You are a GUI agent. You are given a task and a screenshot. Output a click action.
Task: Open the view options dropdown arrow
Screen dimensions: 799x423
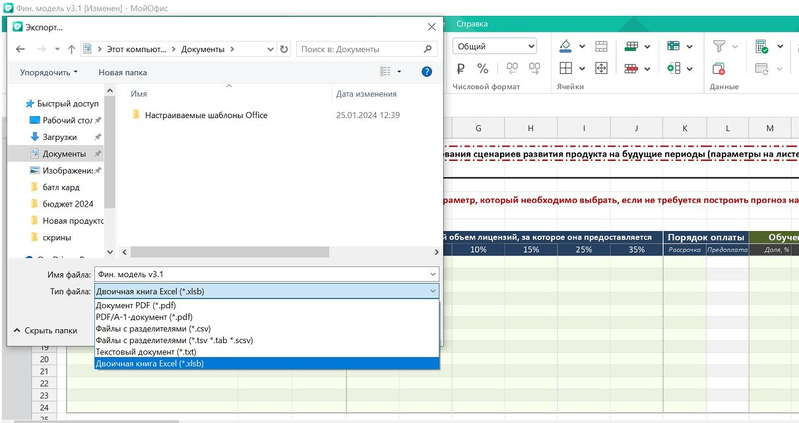click(x=399, y=72)
